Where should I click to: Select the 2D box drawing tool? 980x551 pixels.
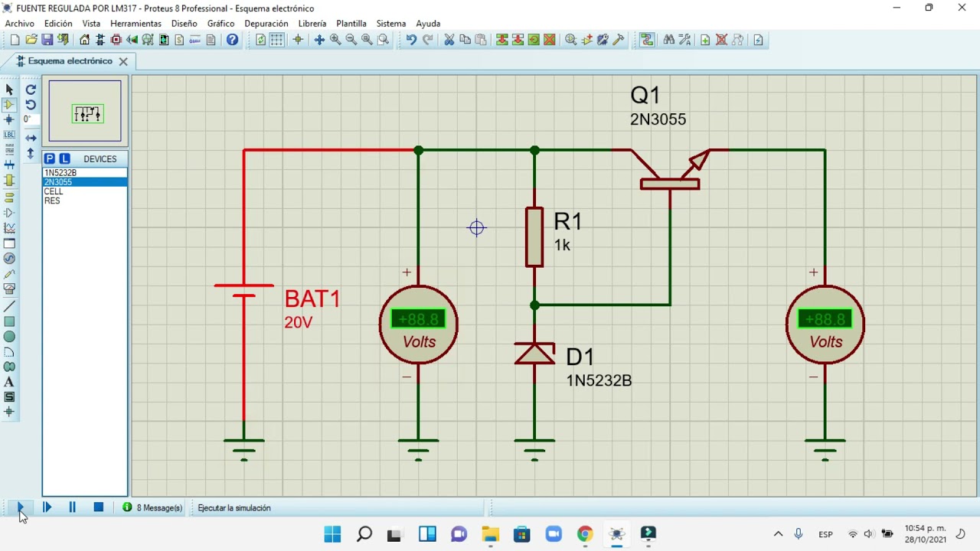click(x=9, y=321)
